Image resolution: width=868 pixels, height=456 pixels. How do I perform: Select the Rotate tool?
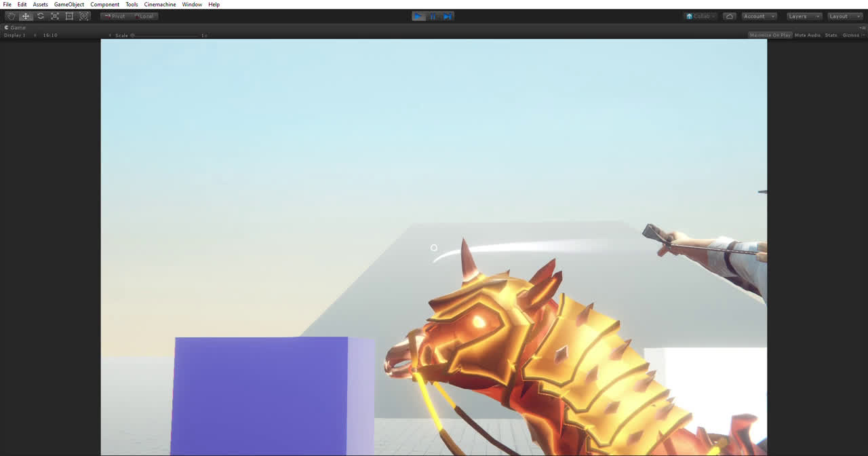(x=41, y=16)
